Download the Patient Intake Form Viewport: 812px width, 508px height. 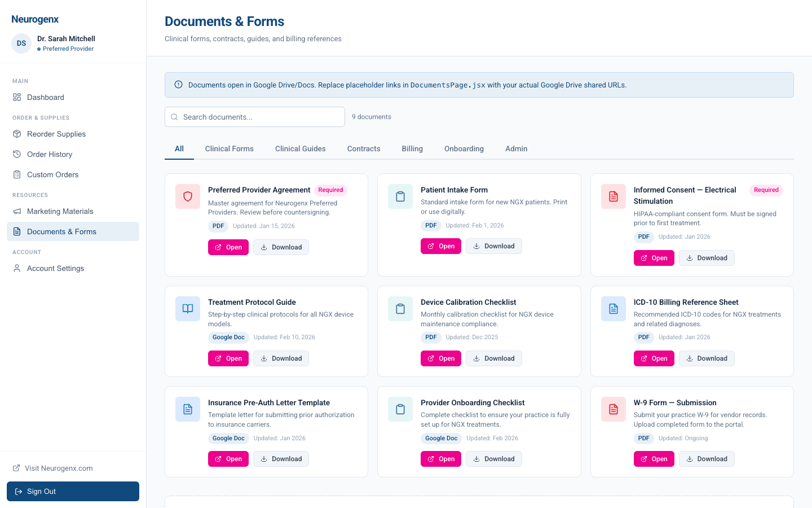click(x=493, y=246)
